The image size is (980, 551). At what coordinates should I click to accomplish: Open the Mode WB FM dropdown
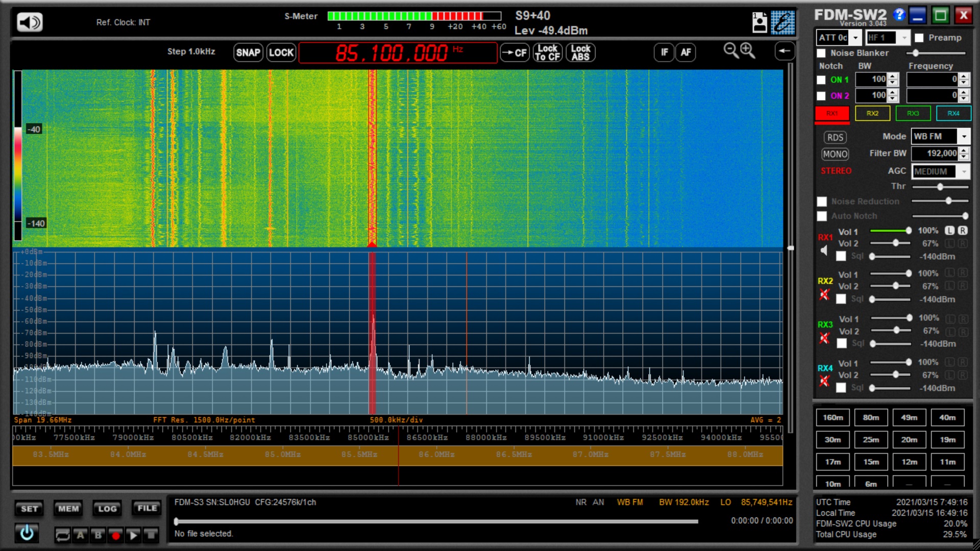tap(964, 137)
